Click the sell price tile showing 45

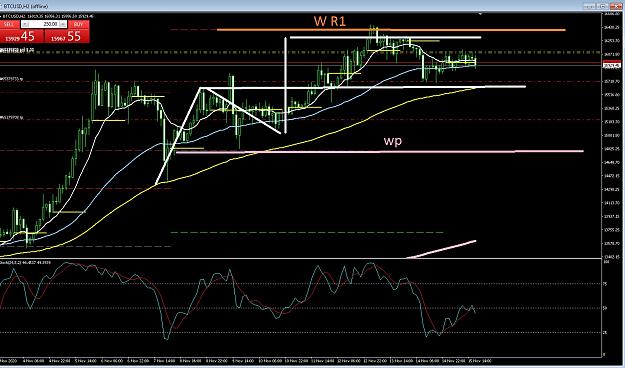click(x=22, y=36)
